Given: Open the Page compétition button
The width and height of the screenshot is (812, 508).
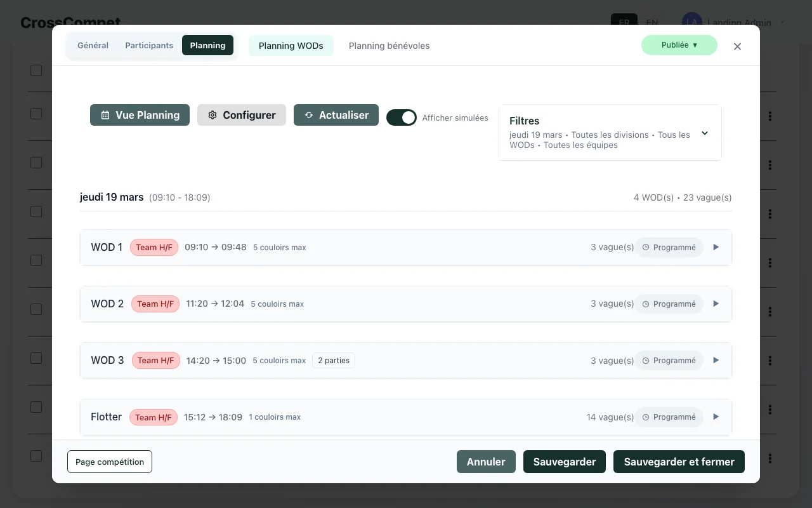Looking at the screenshot, I should click(x=109, y=462).
